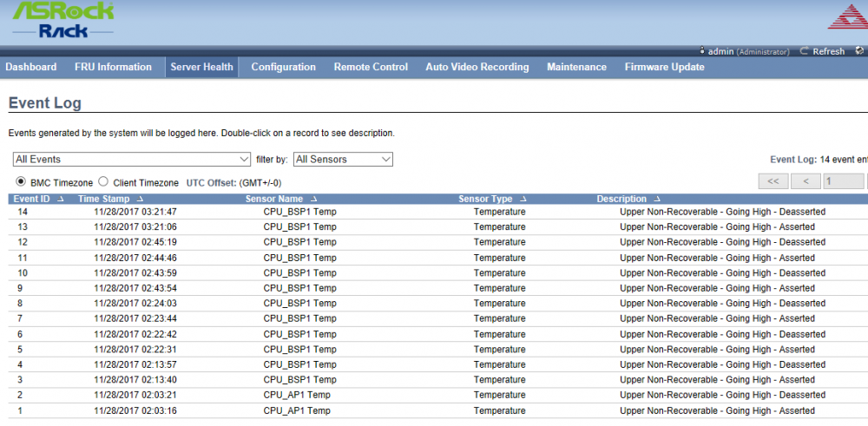Viewport: 868px width, 426px height.
Task: Open the All Events dropdown
Action: point(132,160)
